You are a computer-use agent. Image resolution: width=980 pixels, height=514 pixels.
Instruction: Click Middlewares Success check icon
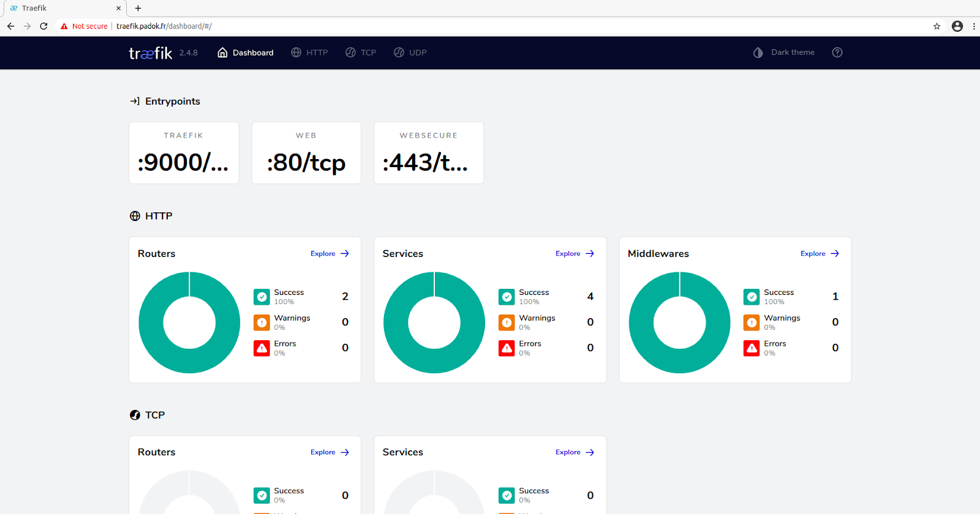click(752, 297)
